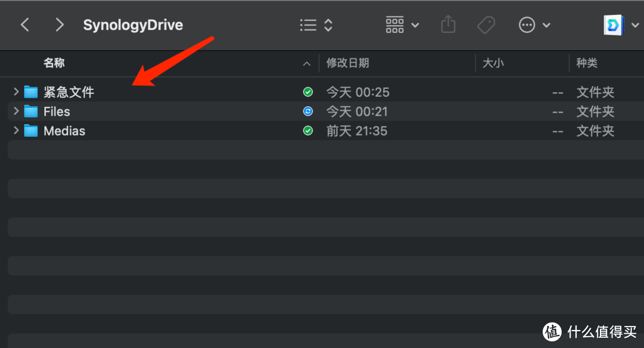Click green synced badge on Medias row

click(x=308, y=130)
